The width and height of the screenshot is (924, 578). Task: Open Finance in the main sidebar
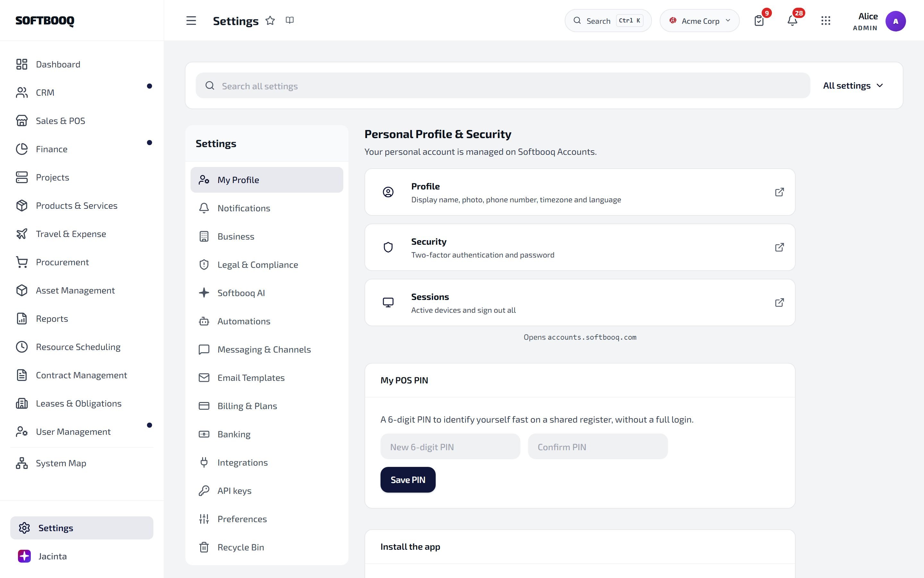tap(82, 149)
